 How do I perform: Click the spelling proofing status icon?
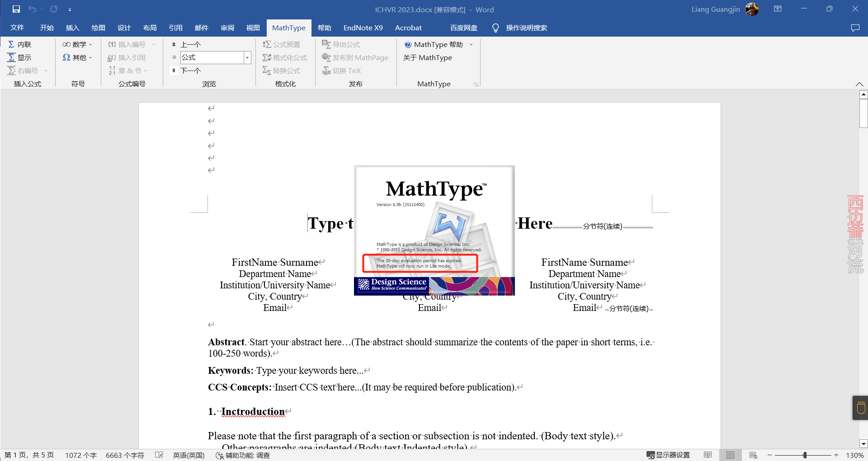coord(159,455)
